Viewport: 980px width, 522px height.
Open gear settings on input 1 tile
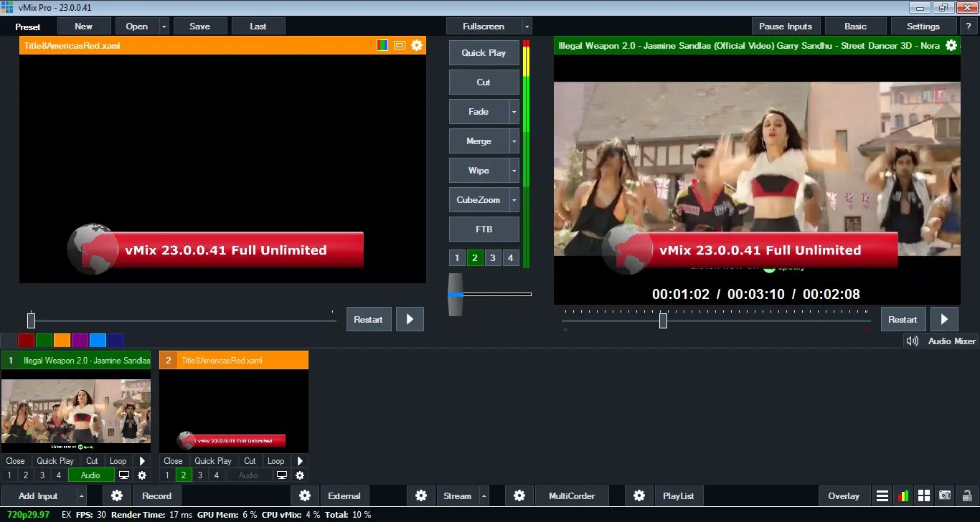click(142, 475)
